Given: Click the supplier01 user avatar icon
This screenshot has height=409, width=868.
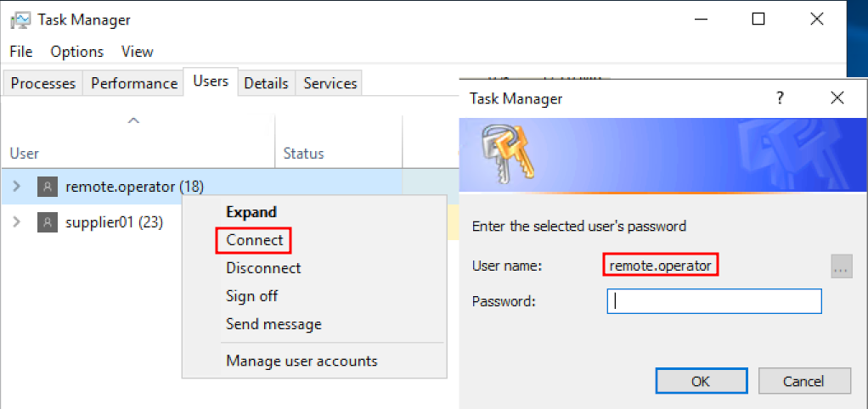Looking at the screenshot, I should click(x=48, y=222).
